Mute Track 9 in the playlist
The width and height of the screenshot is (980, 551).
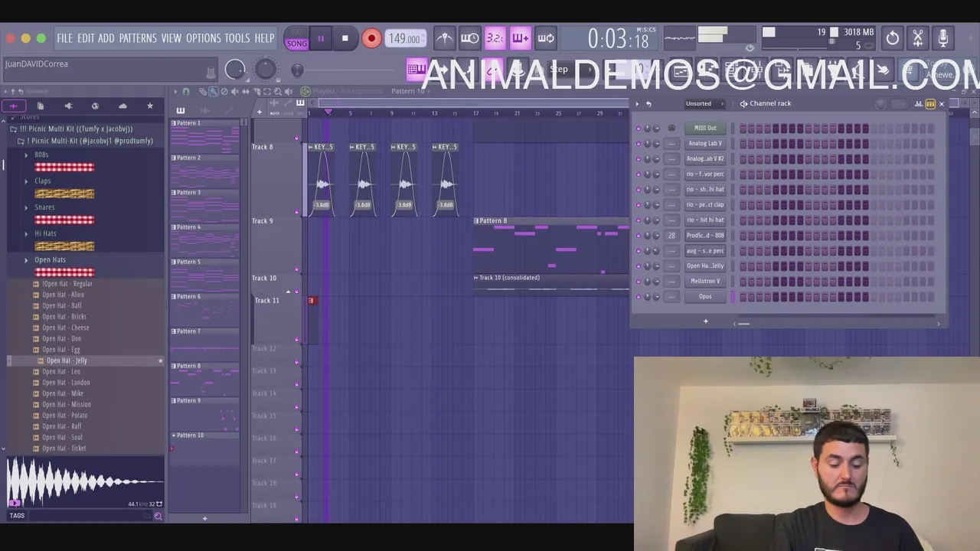(296, 269)
